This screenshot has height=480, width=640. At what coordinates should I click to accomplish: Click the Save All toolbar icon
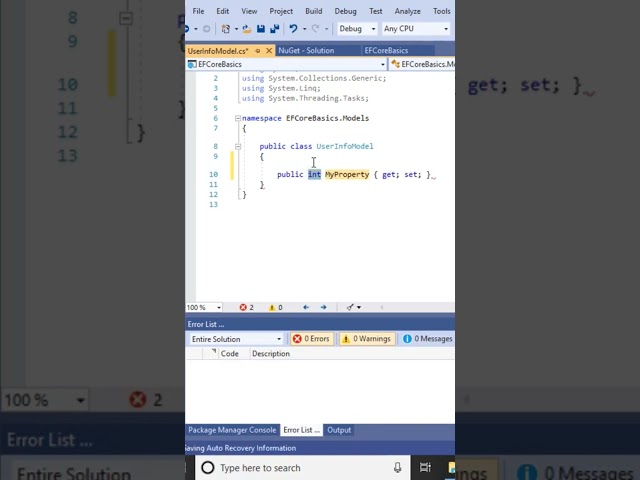coord(275,29)
